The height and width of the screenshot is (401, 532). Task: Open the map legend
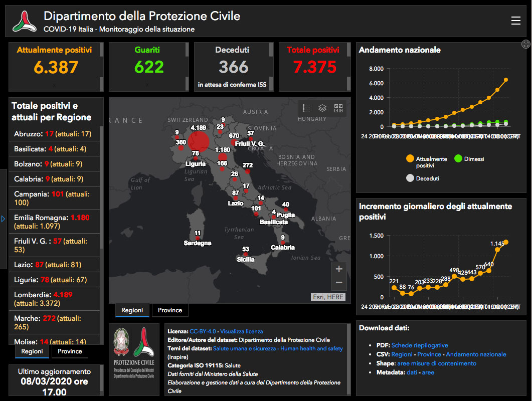pyautogui.click(x=307, y=108)
